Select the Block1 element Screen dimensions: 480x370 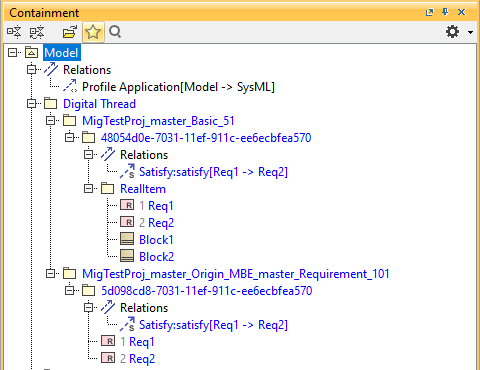coord(156,240)
